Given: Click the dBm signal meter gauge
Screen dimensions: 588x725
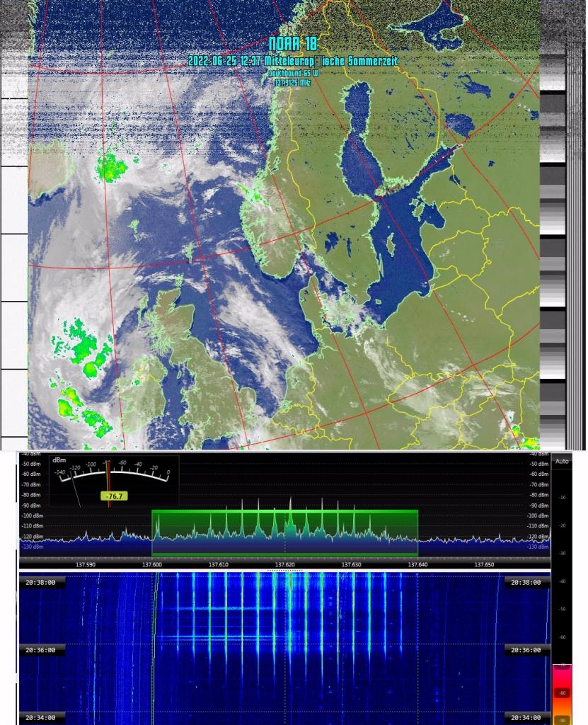Looking at the screenshot, I should 114,481.
